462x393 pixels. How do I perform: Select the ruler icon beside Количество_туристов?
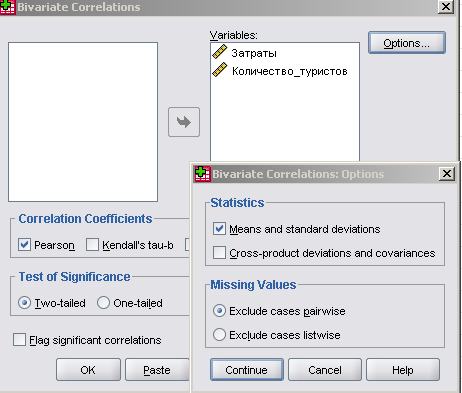[x=220, y=70]
